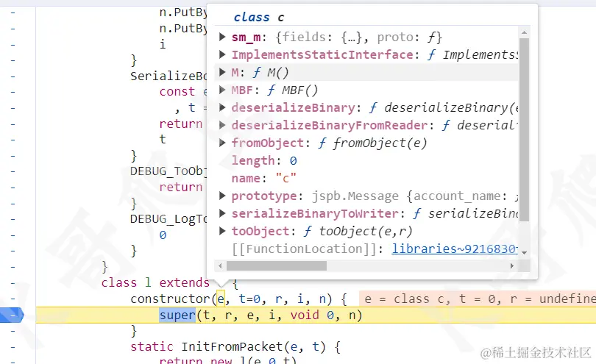The width and height of the screenshot is (596, 364).
Task: Click the popup's scroll up arrow
Action: 524,32
